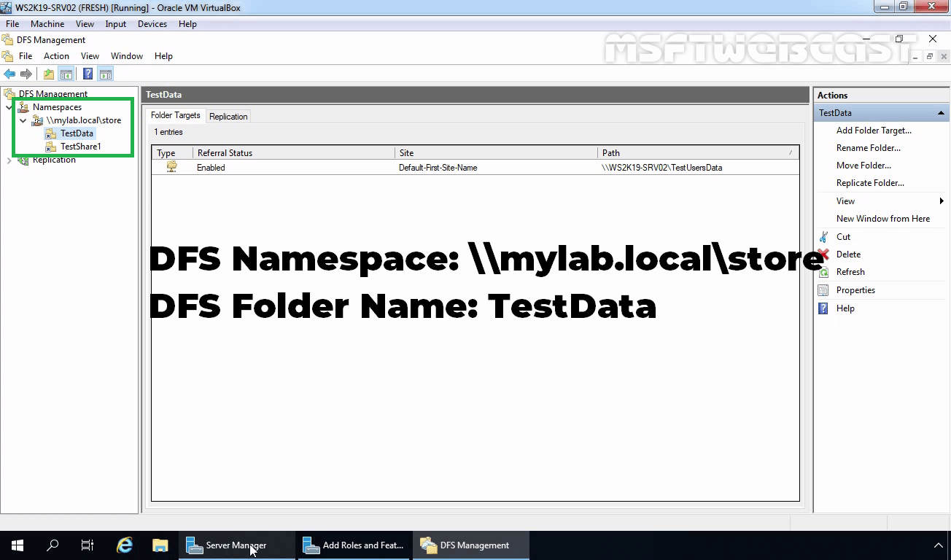951x560 pixels.
Task: Click DFS Management console menu icon
Action: [x=7, y=56]
